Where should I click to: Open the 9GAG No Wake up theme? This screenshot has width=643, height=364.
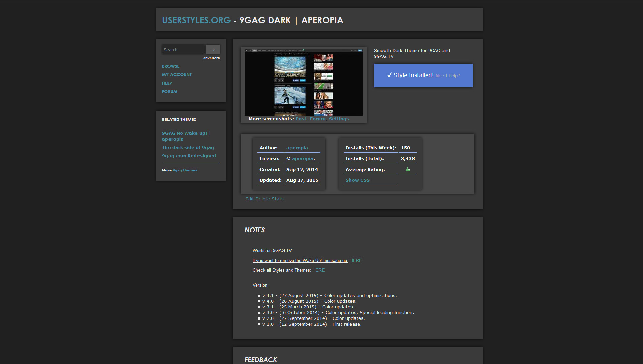coord(186,136)
